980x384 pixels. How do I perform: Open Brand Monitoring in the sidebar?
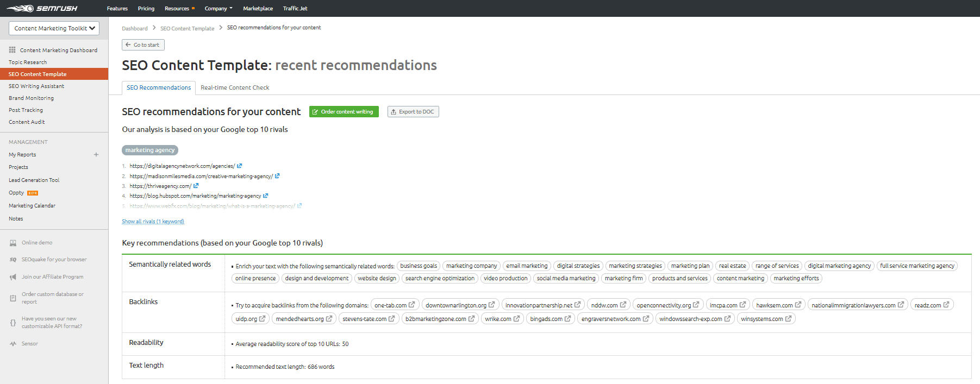coord(31,98)
